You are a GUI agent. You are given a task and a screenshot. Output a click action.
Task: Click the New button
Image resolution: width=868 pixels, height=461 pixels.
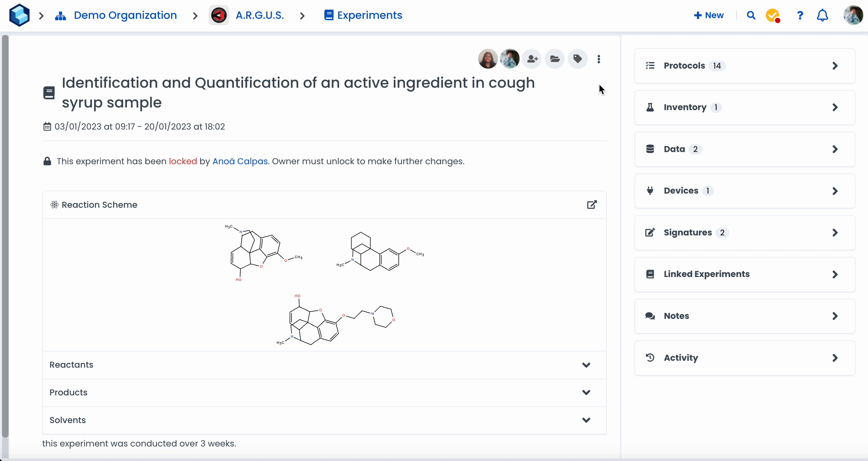[x=709, y=15]
